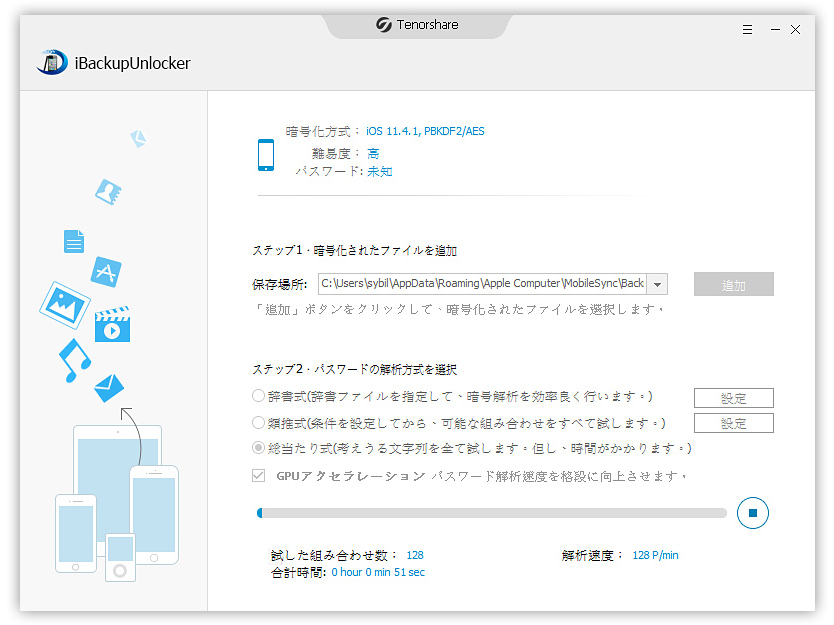Click the ステップ2 heading text
The height and width of the screenshot is (625, 834).
pyautogui.click(x=355, y=369)
